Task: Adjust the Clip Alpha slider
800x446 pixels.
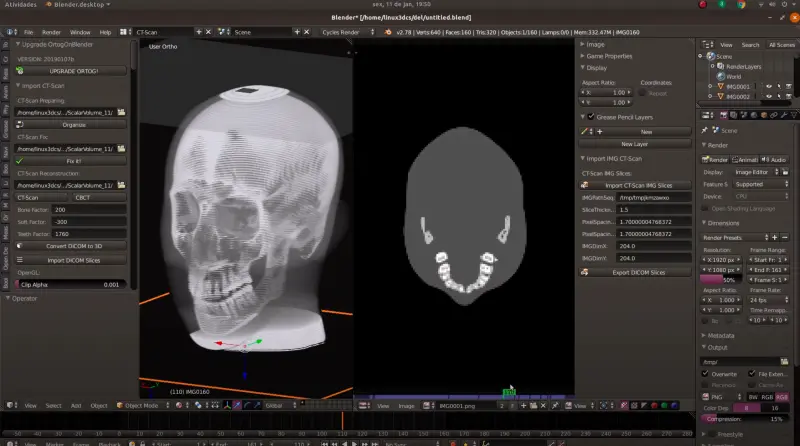Action: tap(70, 285)
